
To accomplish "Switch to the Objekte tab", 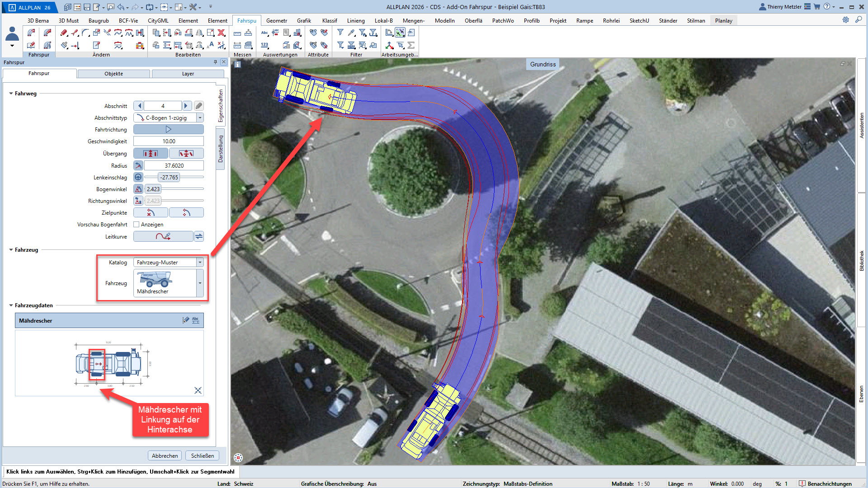I will 113,74.
